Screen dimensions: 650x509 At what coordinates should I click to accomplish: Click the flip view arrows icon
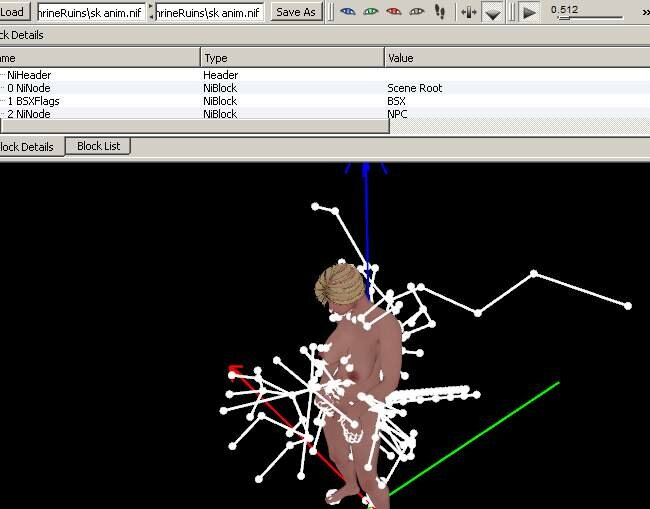(x=469, y=12)
